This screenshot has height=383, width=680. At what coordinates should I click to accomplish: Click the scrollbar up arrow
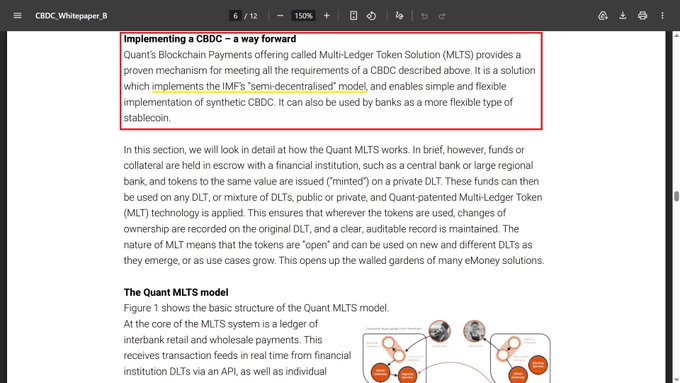coord(676,35)
